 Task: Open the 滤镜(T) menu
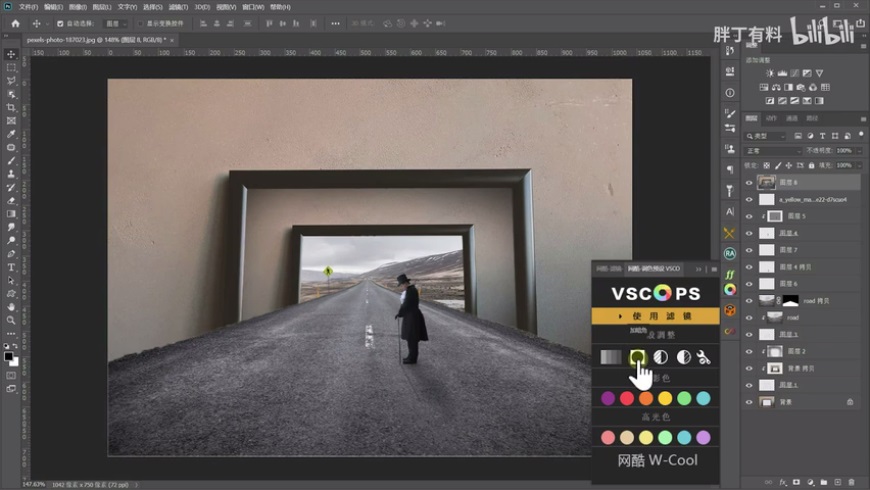[178, 6]
